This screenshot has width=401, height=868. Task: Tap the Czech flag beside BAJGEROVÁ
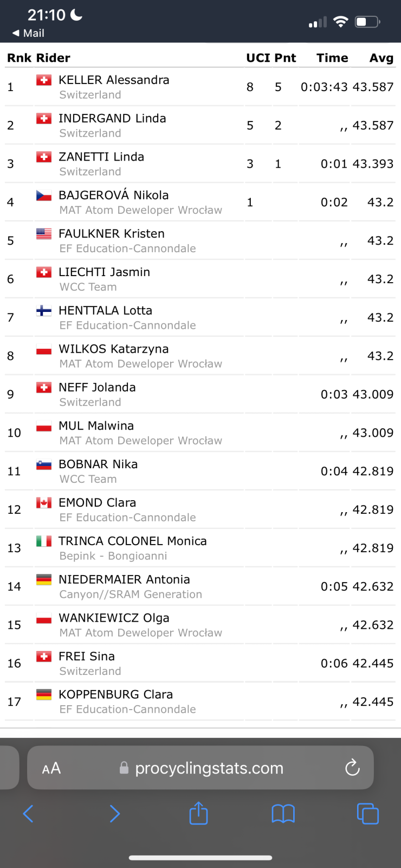pyautogui.click(x=44, y=195)
